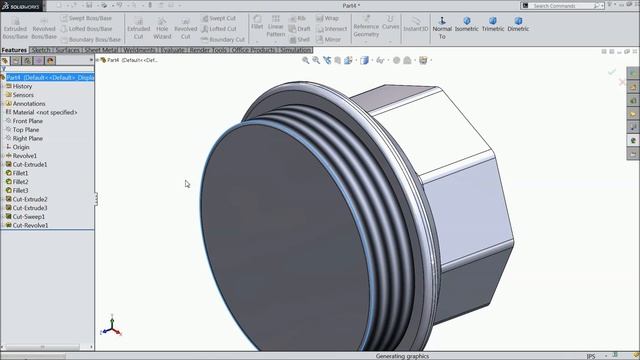640x360 pixels.
Task: Switch to Trimetric view
Action: tap(493, 24)
